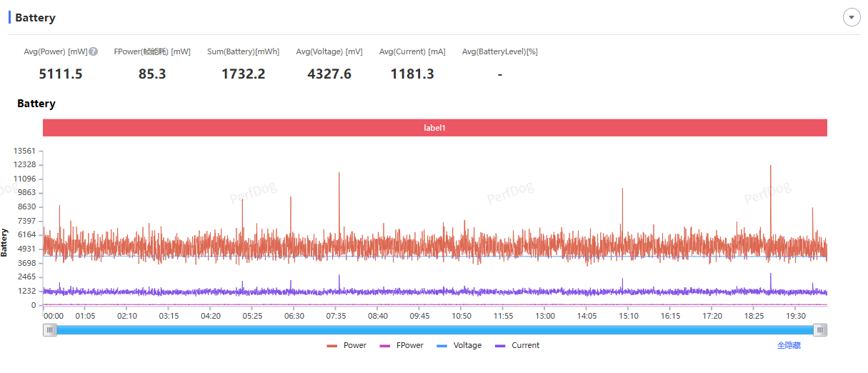Click the Avg(Current) value 1181.3
Image resolution: width=868 pixels, height=373 pixels.
coord(412,74)
